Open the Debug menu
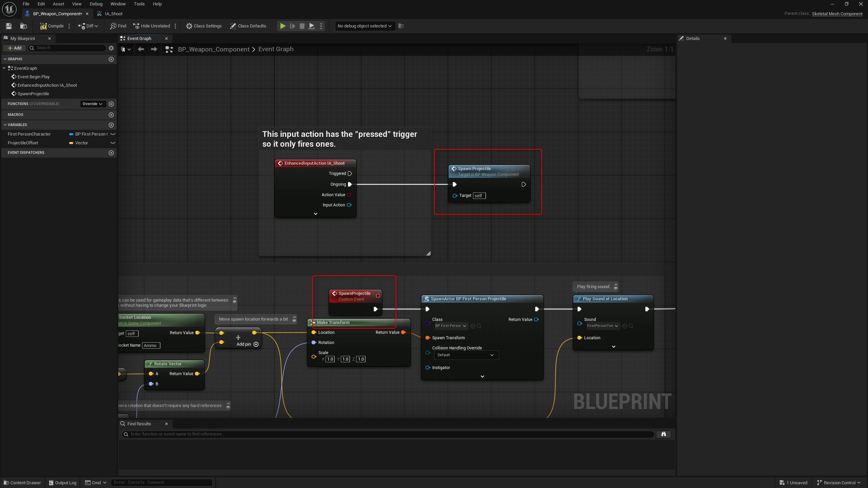 click(96, 4)
